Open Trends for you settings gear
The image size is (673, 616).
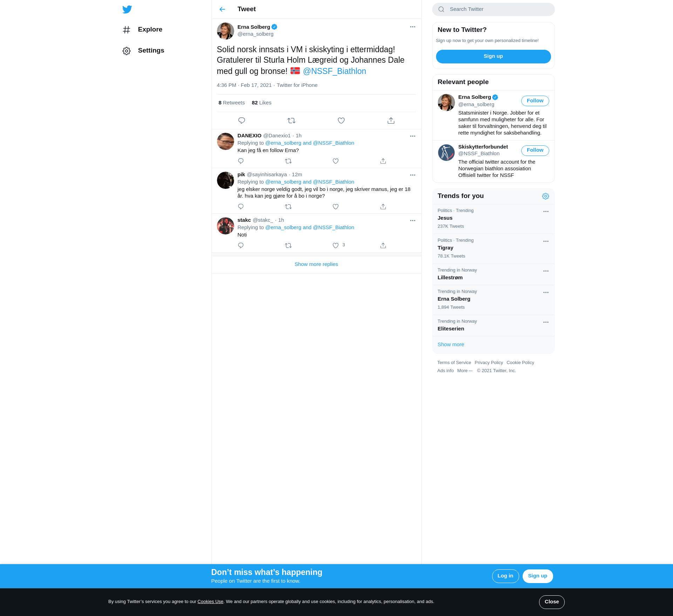click(x=545, y=196)
